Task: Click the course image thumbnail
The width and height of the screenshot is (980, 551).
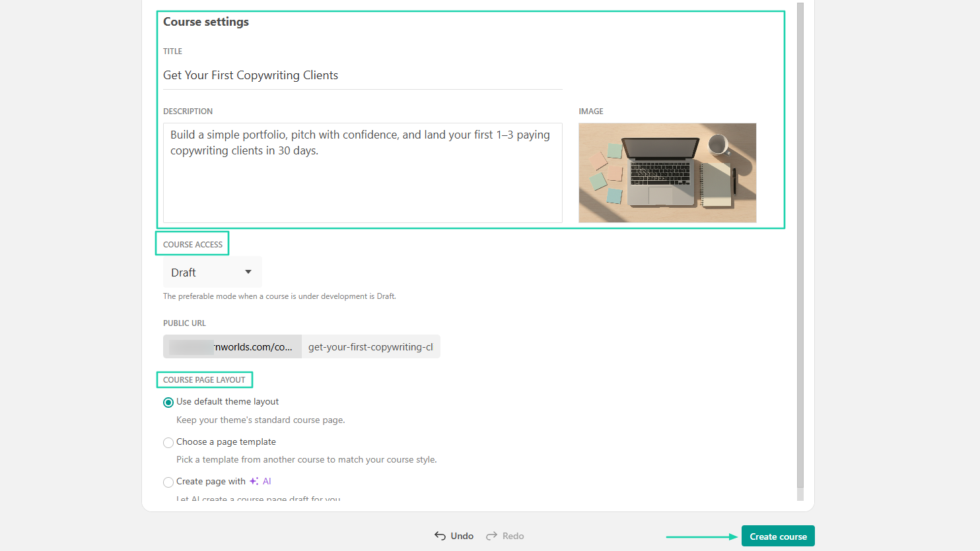Action: [x=667, y=173]
